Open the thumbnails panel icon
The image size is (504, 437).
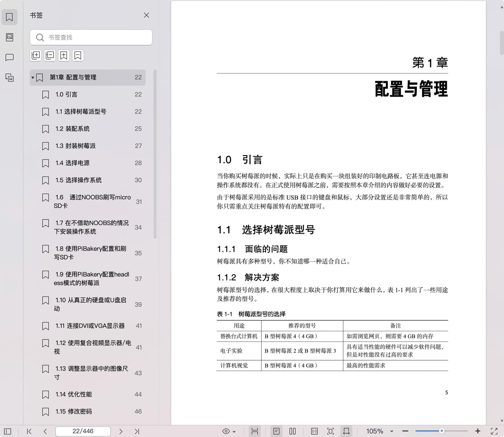pyautogui.click(x=10, y=37)
